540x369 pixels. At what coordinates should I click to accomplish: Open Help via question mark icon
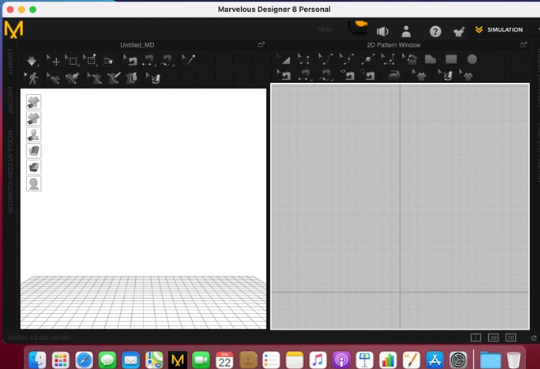pos(435,32)
